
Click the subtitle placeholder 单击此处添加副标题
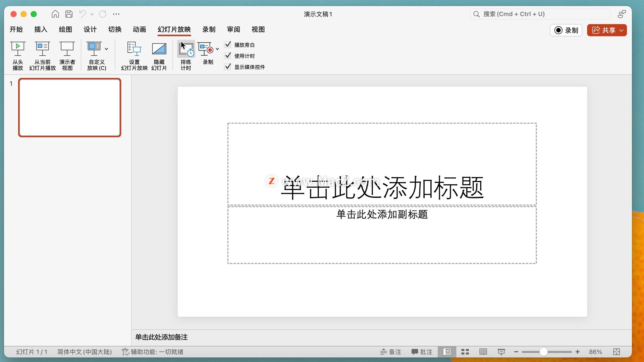pos(382,235)
